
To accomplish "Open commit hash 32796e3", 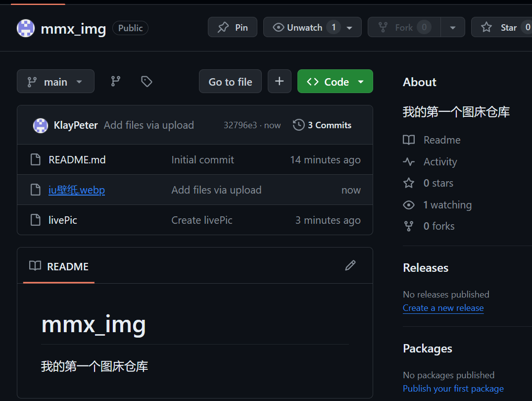I will click(240, 125).
